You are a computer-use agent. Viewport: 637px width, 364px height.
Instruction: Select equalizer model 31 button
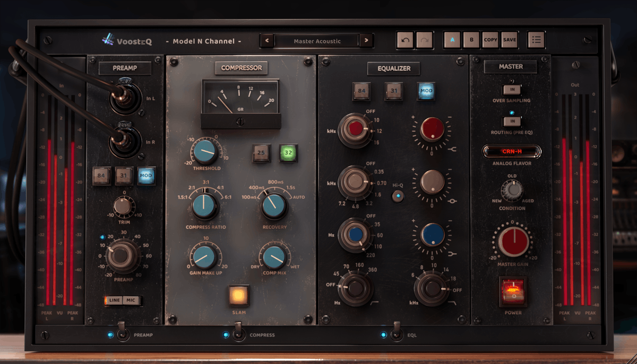pos(394,91)
